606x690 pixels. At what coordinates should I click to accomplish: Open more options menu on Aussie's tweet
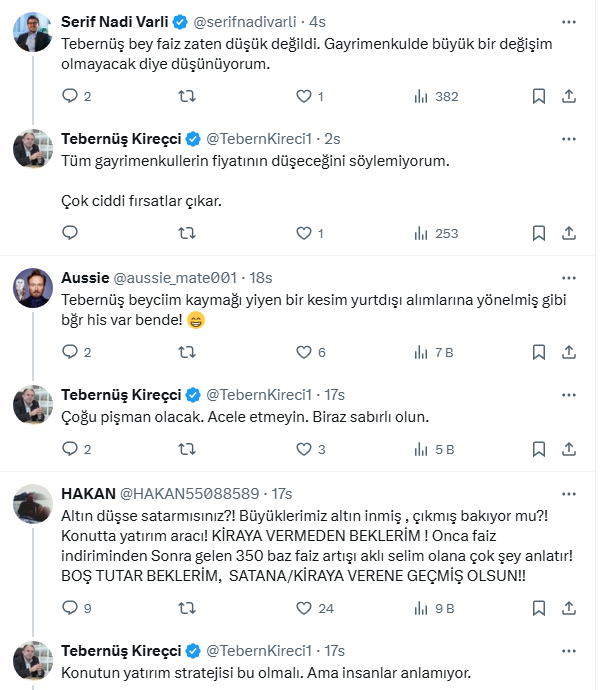(569, 276)
